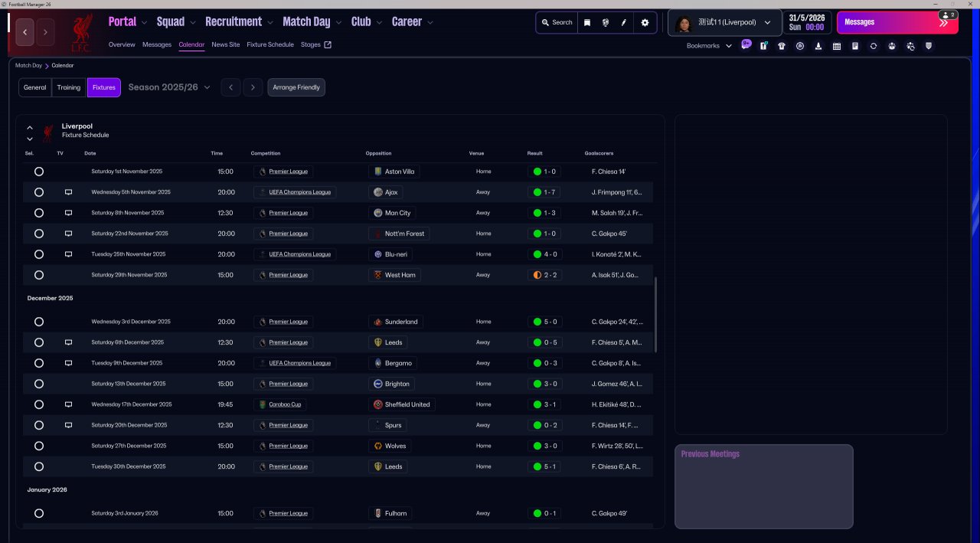Screen dimensions: 980x543
Task: Open the world globe icon
Action: 605,22
